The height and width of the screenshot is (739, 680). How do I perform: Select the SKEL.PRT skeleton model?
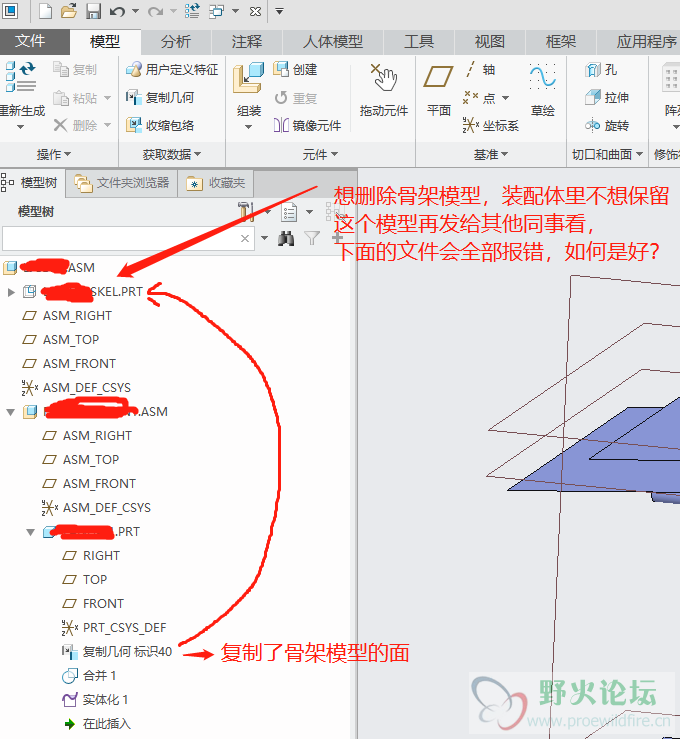pyautogui.click(x=83, y=292)
